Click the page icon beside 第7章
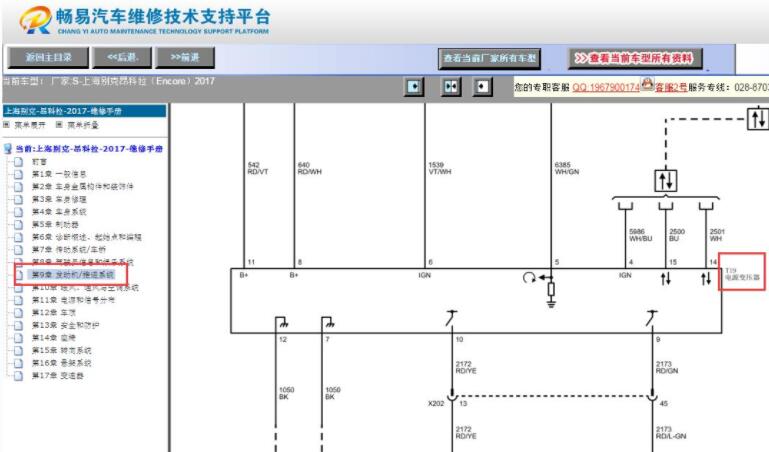Image resolution: width=769 pixels, height=452 pixels. [x=18, y=250]
